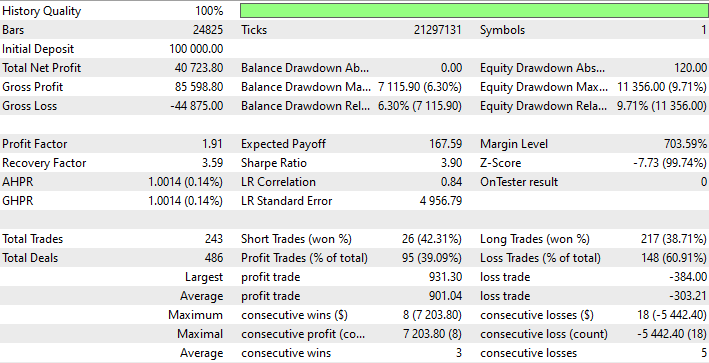The image size is (709, 363).
Task: Select Short Trades (won %) value
Action: (x=432, y=239)
